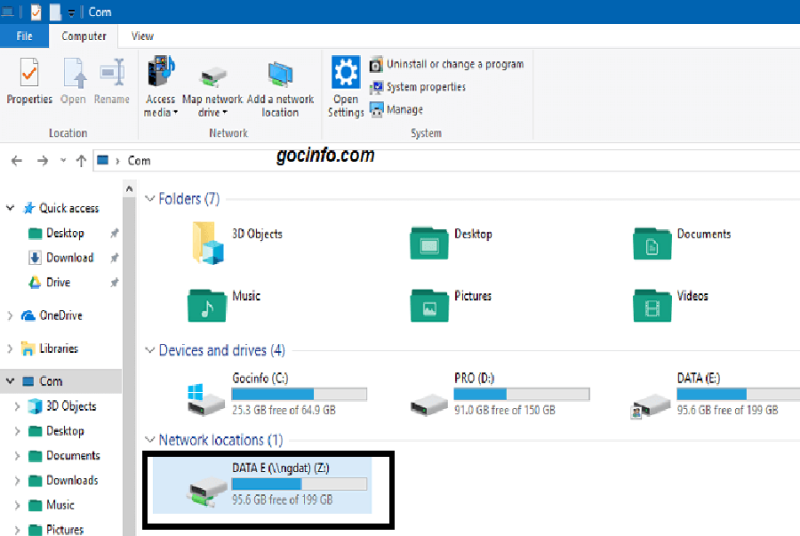
Task: Click Add a network location
Action: coord(280,87)
